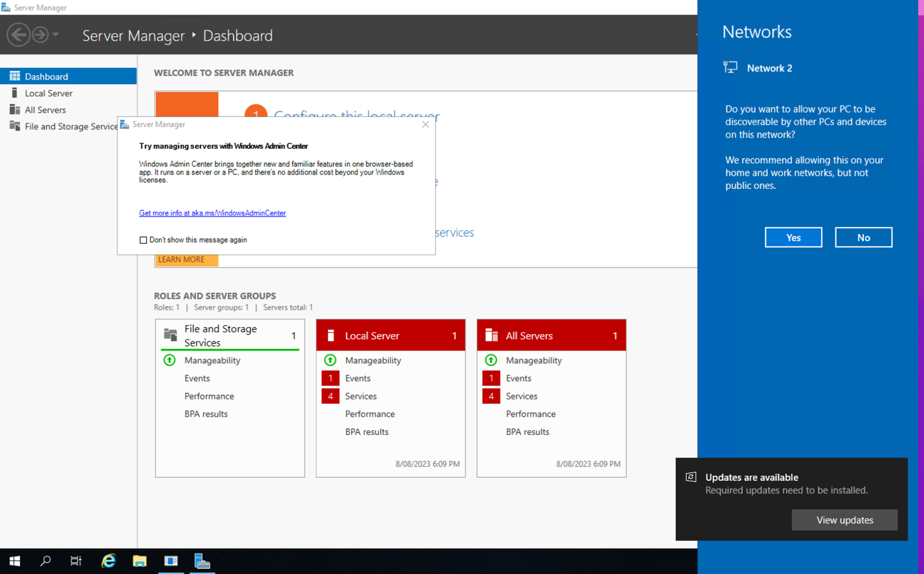Screen dimensions: 924x574
Task: View BPA results for All Servers
Action: point(527,431)
